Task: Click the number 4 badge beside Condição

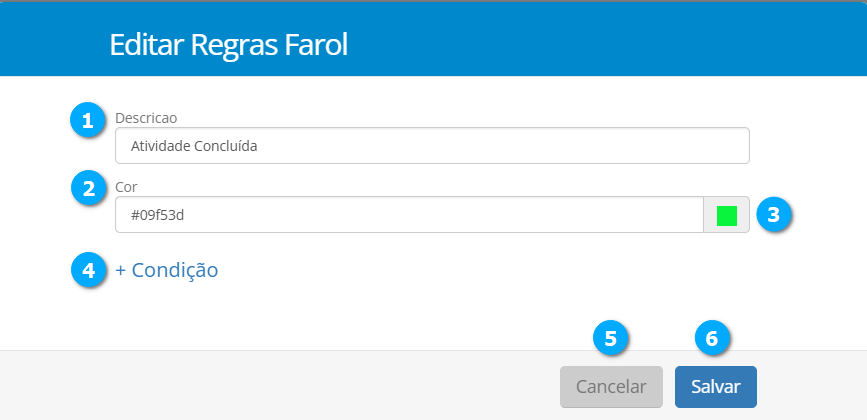Action: [88, 270]
